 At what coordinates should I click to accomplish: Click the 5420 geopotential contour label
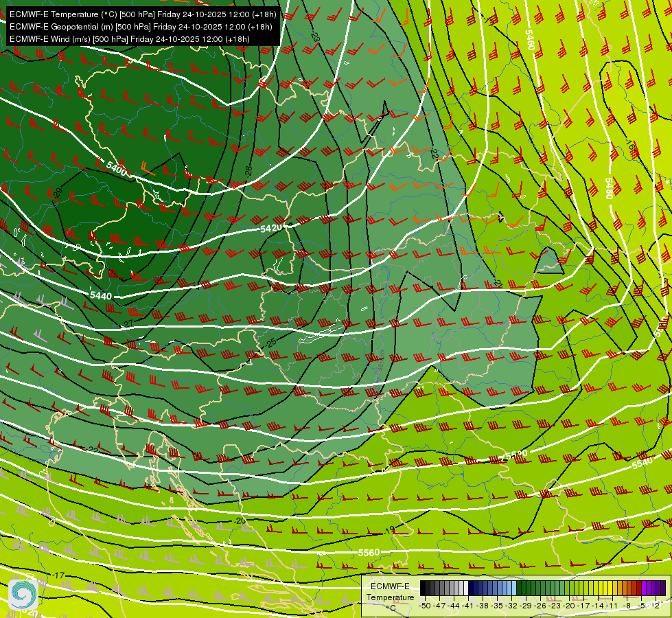pyautogui.click(x=271, y=228)
